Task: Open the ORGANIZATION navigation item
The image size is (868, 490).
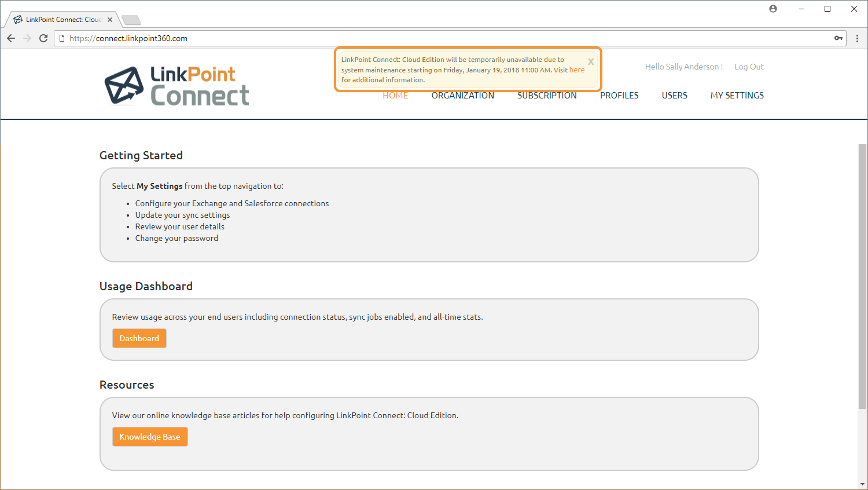Action: 463,96
